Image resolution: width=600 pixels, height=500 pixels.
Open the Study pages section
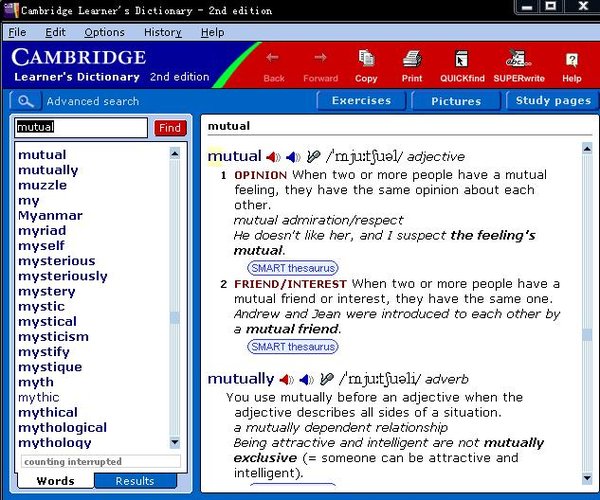click(x=553, y=101)
